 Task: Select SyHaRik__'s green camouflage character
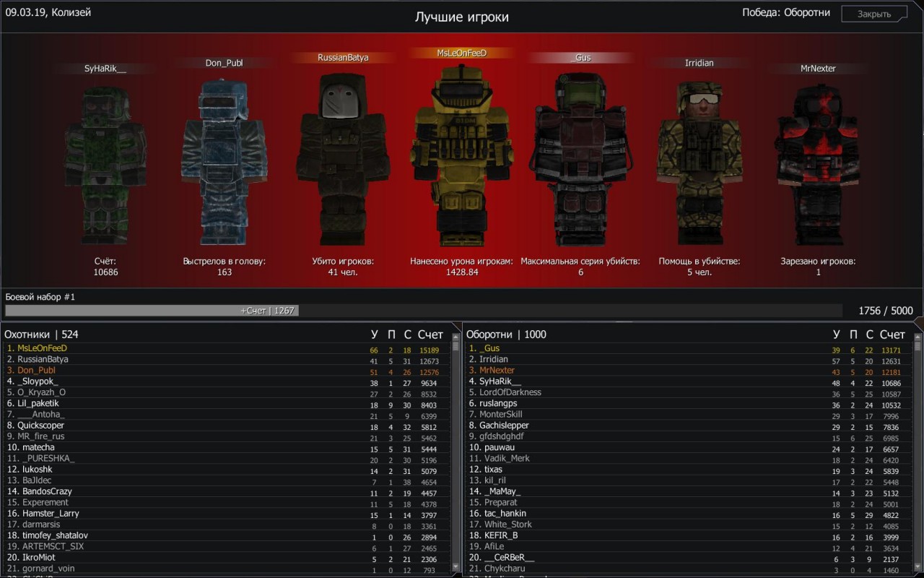tap(105, 166)
